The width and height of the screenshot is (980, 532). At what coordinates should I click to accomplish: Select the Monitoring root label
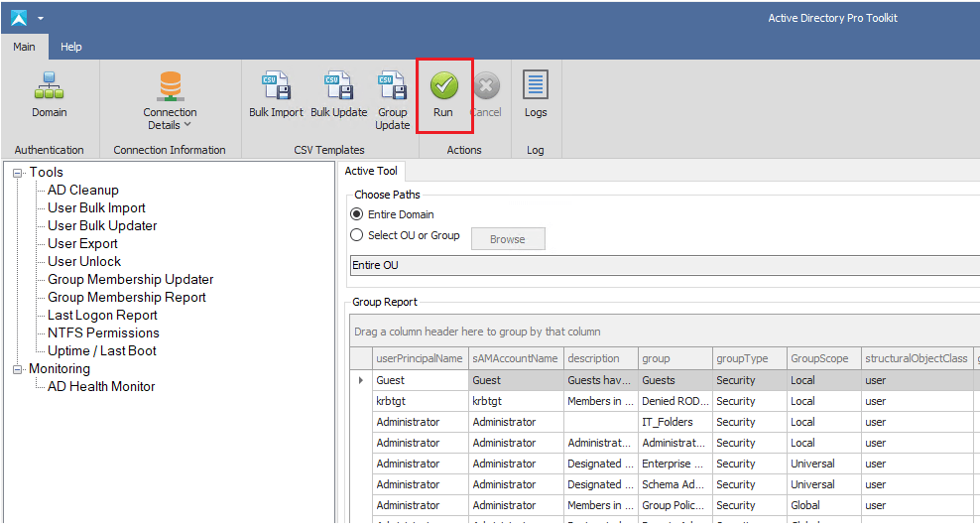point(60,369)
